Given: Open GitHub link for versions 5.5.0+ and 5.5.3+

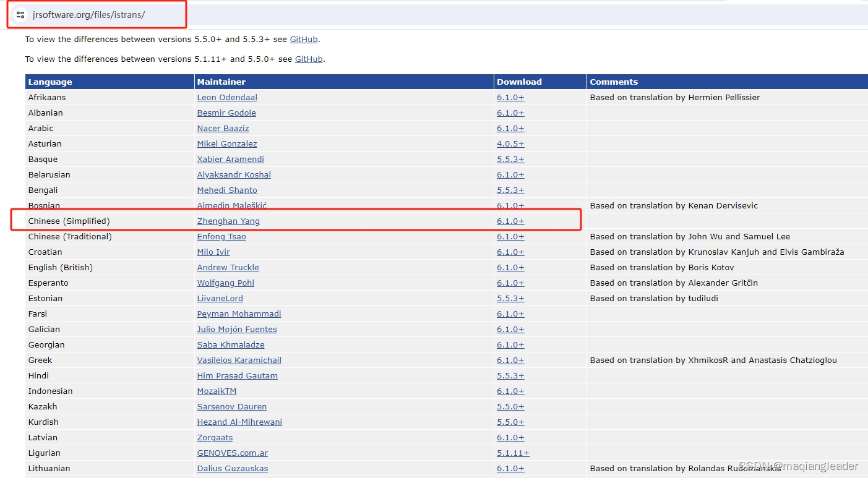Looking at the screenshot, I should coord(304,39).
